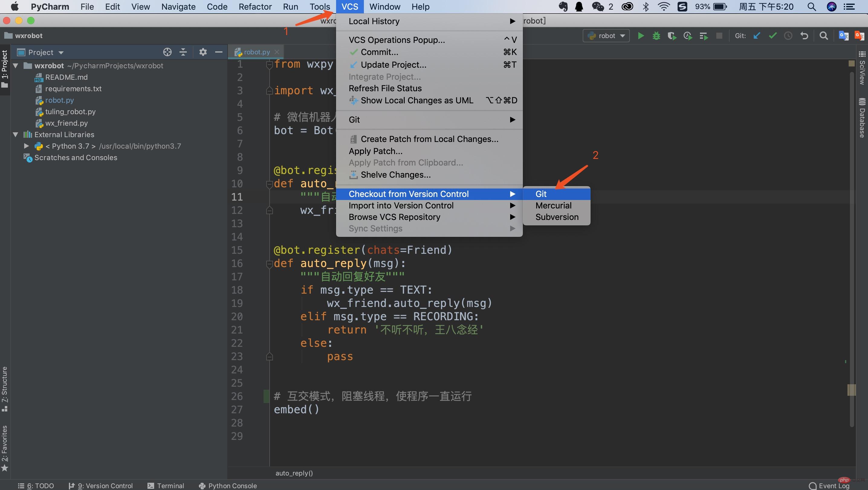The width and height of the screenshot is (868, 490).
Task: Click the search everywhere icon in toolbar
Action: point(824,36)
